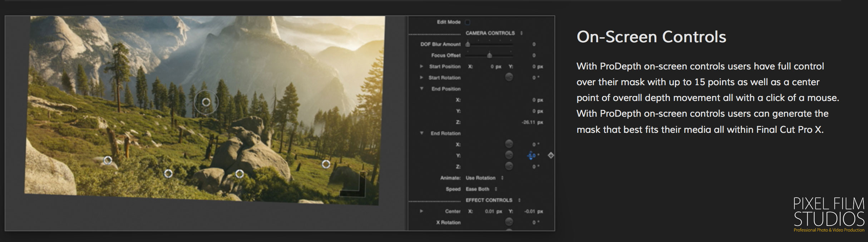Screen dimensions: 868x242
Task: Click the DOF Blur Amount slider handle
Action: (x=468, y=44)
